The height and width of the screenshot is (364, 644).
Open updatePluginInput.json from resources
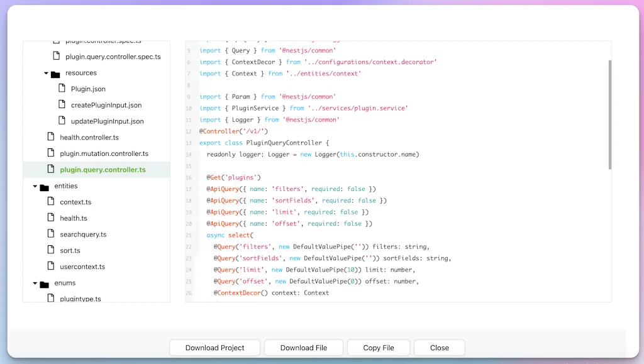coord(108,121)
